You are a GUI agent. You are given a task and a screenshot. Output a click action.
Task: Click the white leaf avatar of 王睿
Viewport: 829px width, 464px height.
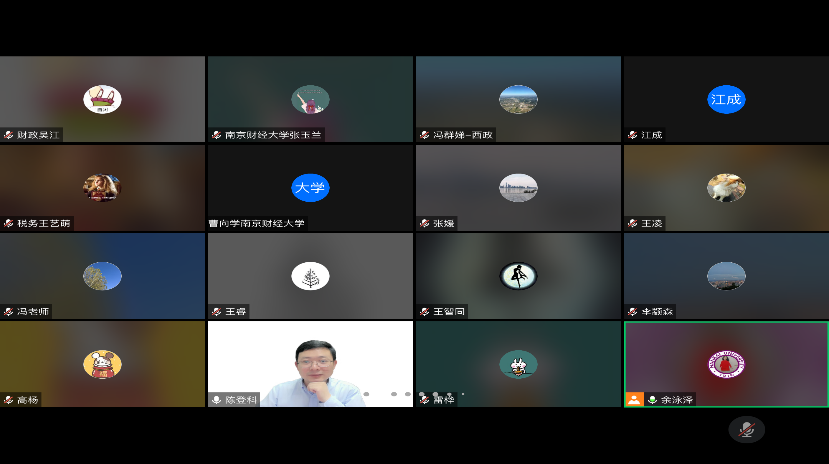[310, 276]
